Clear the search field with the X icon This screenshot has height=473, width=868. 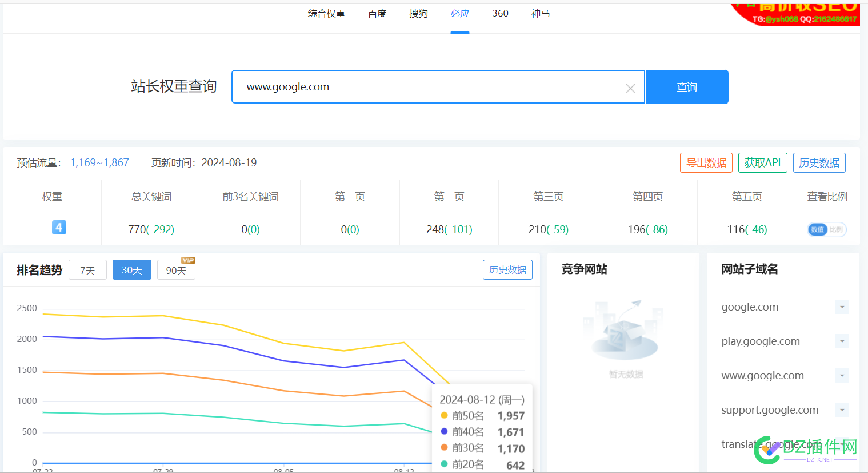[630, 88]
